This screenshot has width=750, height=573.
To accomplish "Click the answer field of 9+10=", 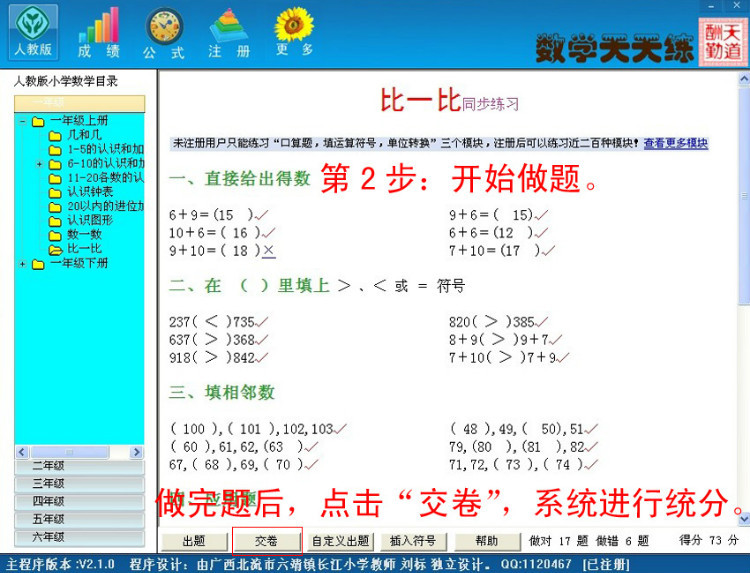I will (x=240, y=251).
